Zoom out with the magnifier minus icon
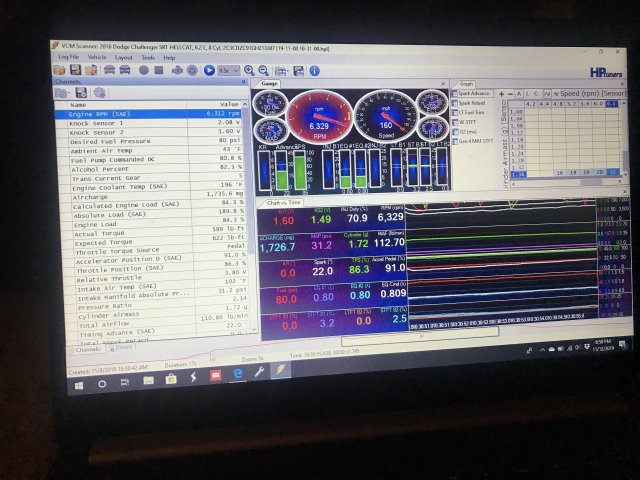 click(263, 71)
